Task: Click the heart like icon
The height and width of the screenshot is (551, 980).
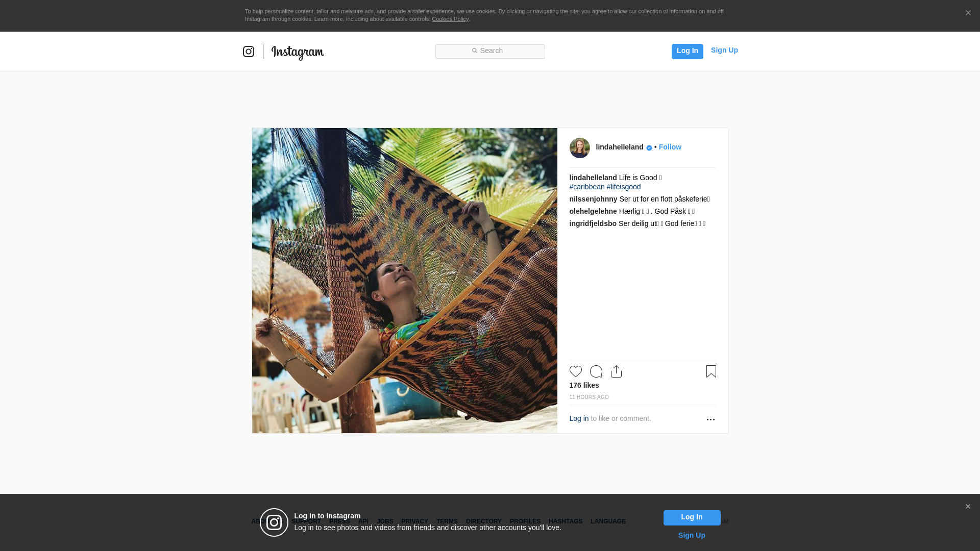Action: click(x=575, y=371)
